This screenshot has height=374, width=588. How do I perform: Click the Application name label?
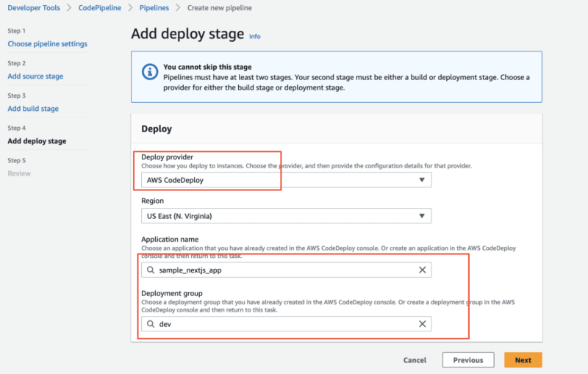pyautogui.click(x=170, y=239)
